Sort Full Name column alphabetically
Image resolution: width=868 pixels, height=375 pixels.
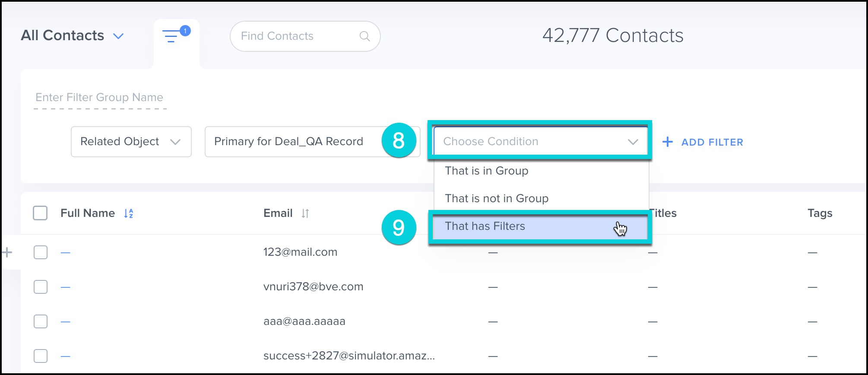[129, 213]
